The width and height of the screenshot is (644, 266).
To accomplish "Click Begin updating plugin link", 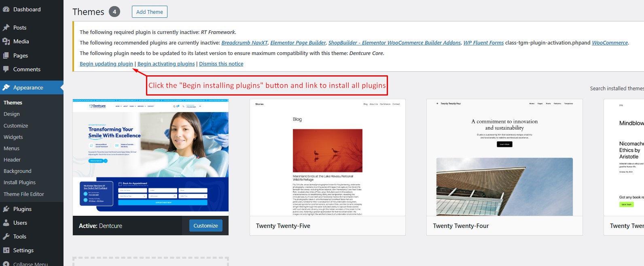I will (106, 64).
